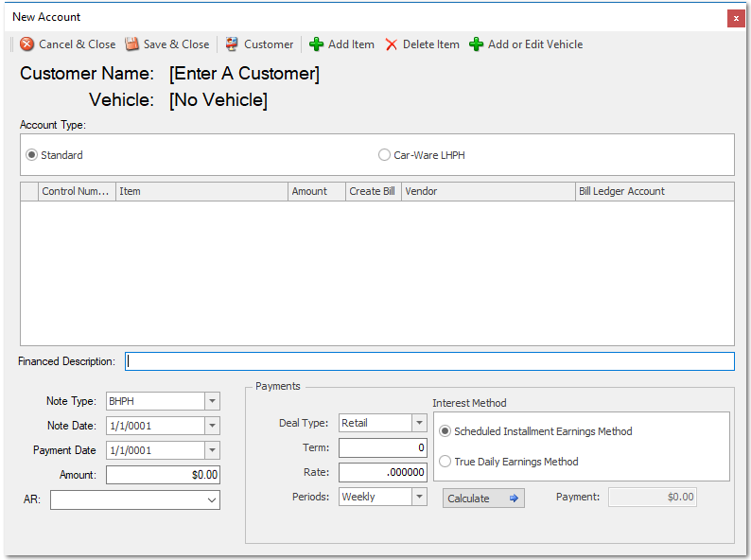Select the Standard account type

click(31, 155)
